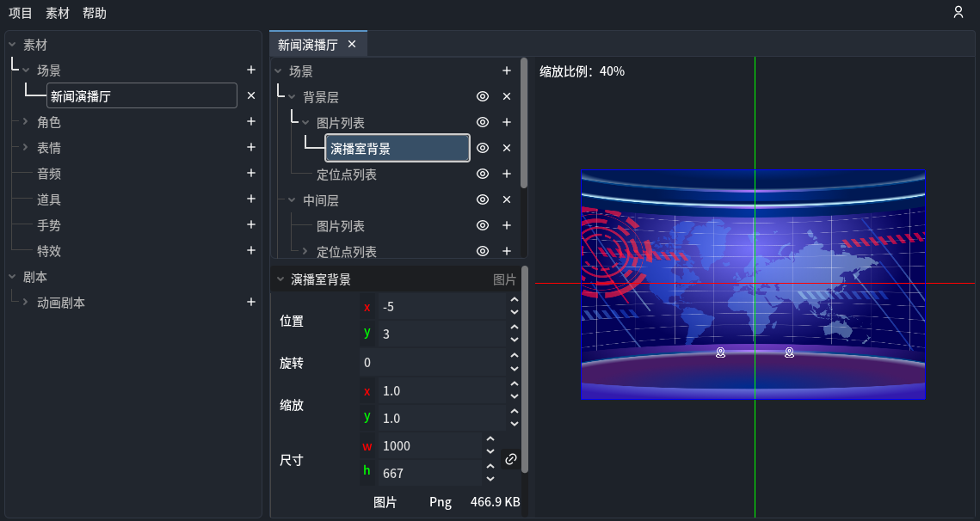
Task: Collapse the 演播室背景 properties panel
Action: point(279,279)
